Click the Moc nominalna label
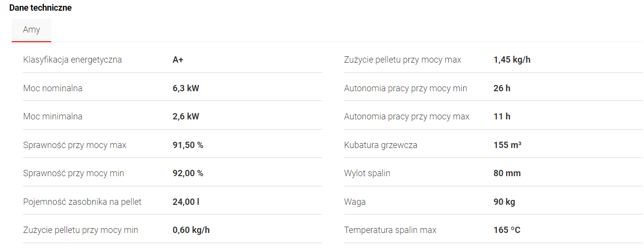The height and width of the screenshot is (248, 644). pyautogui.click(x=52, y=88)
